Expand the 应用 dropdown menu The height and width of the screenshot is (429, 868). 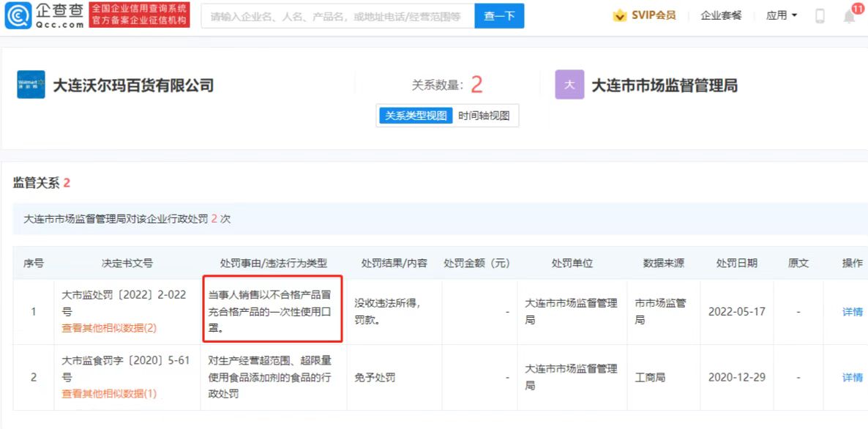point(781,15)
